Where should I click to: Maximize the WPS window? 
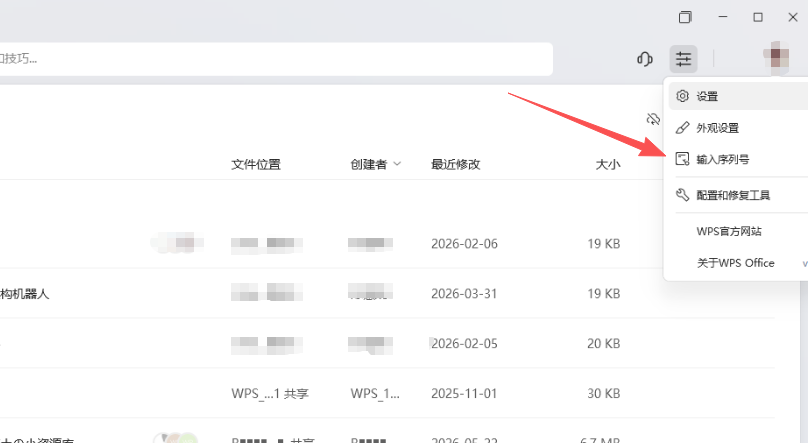click(758, 17)
